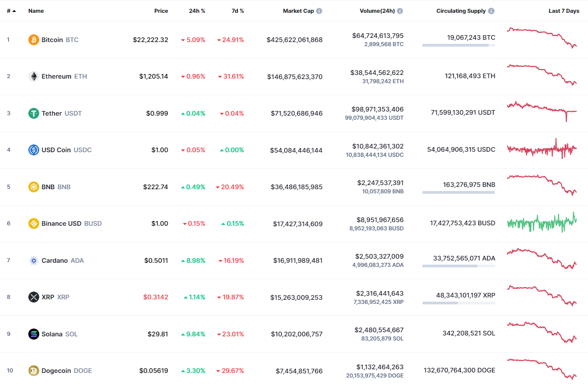The width and height of the screenshot is (588, 388).
Task: Click the Circulating Supply info icon
Action: [491, 11]
